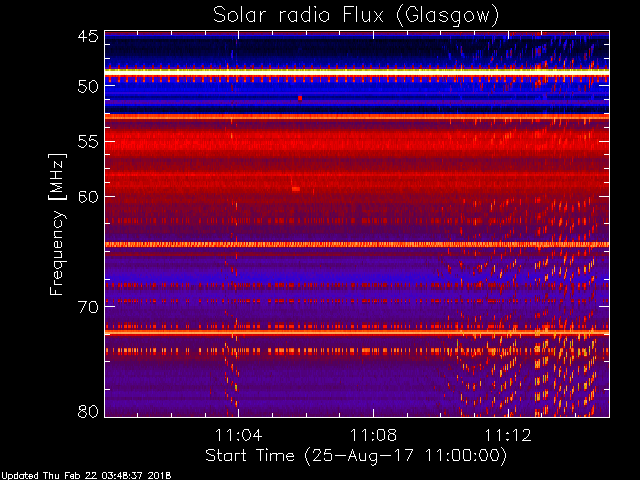Click the "Frequency [MHz]" axis label
Image resolution: width=640 pixels, height=480 pixels.
point(57,224)
